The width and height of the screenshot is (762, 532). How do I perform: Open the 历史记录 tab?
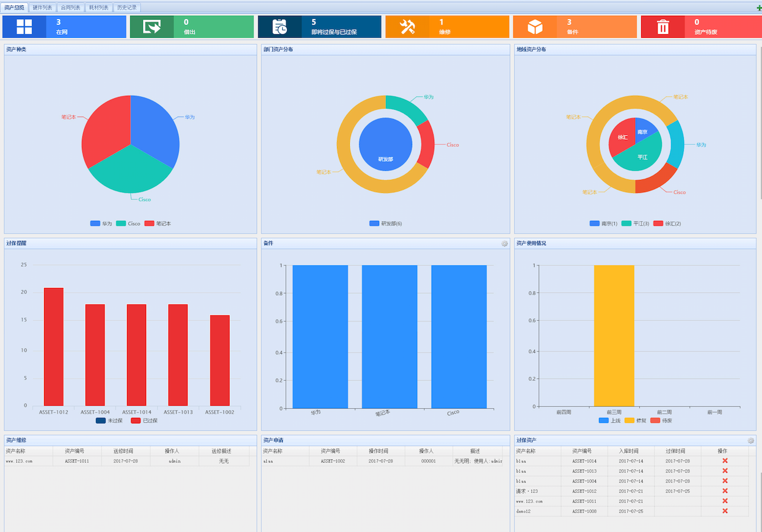point(127,8)
